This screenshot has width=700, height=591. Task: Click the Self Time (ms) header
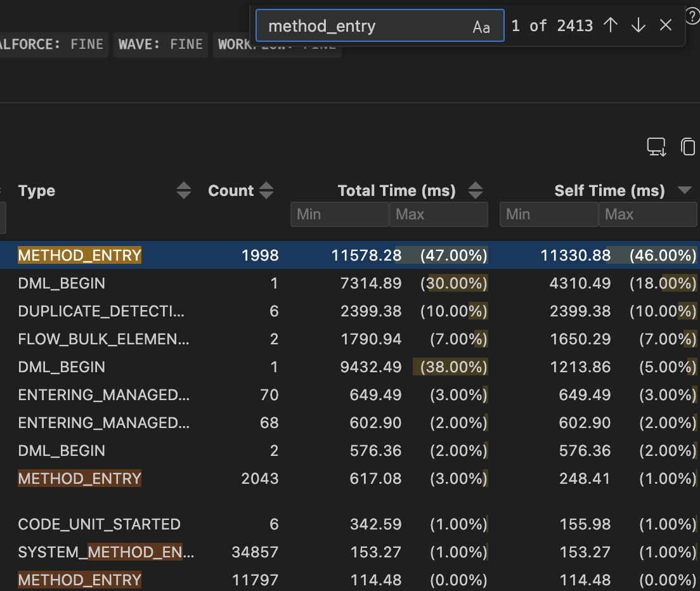(x=609, y=191)
